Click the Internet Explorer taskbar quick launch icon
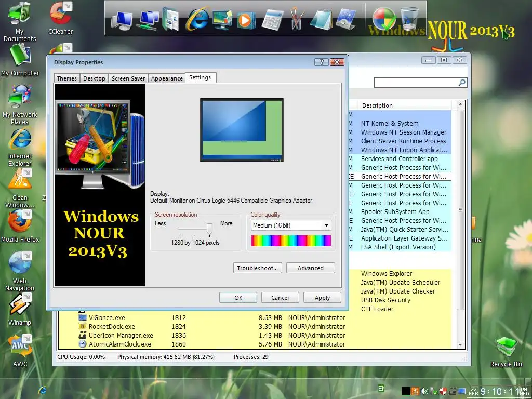 [43, 390]
